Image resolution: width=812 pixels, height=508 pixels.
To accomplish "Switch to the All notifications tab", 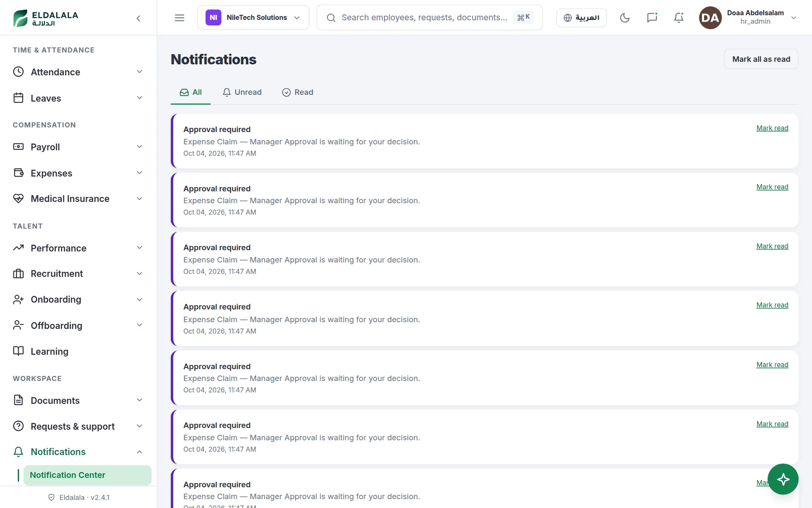I will pyautogui.click(x=190, y=92).
